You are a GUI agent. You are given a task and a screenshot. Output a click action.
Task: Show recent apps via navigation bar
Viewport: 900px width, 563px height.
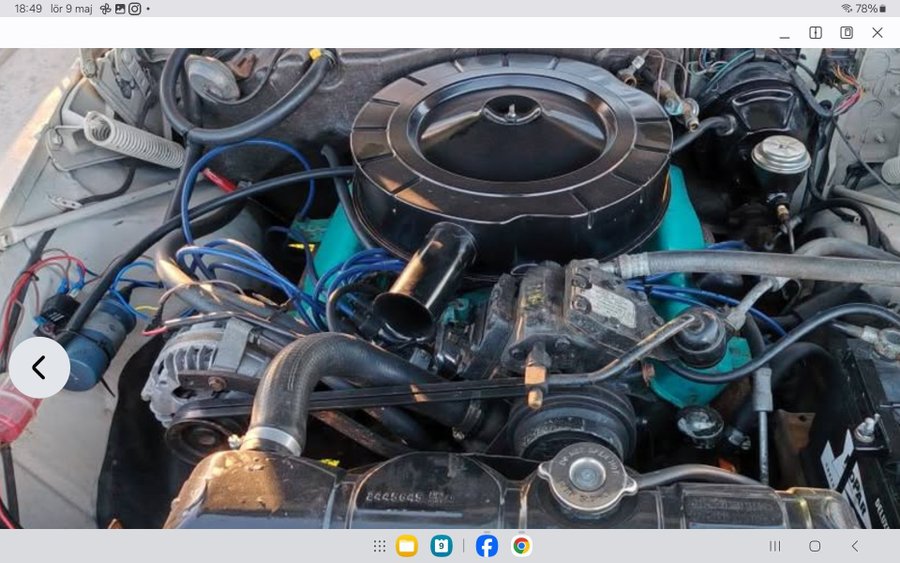[775, 546]
